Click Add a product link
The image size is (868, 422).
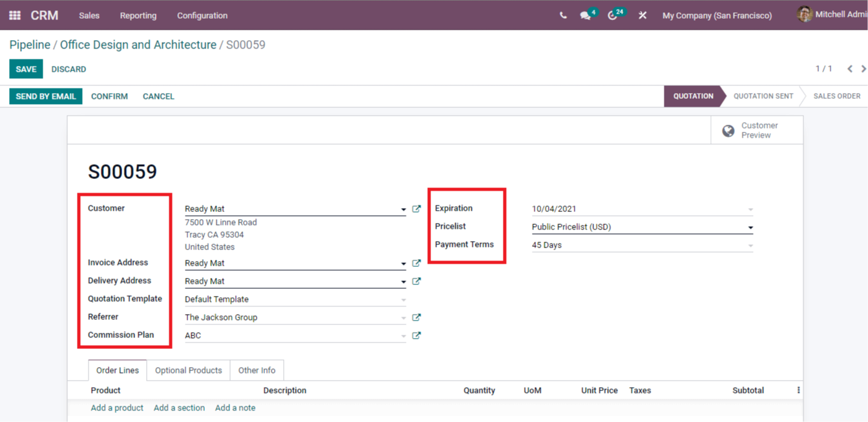coord(117,408)
